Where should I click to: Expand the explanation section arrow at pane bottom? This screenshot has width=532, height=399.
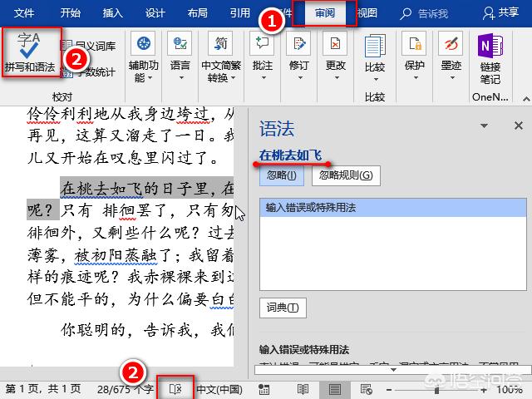[x=393, y=369]
